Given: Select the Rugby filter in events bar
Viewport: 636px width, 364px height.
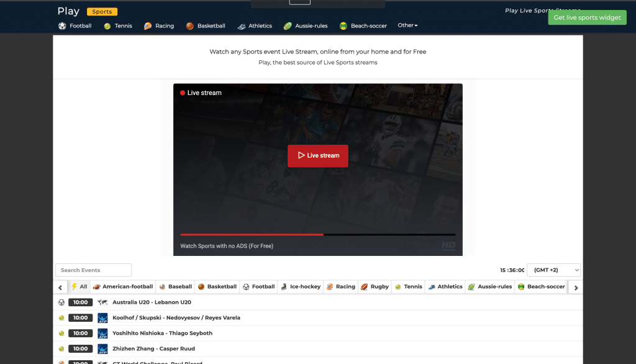Looking at the screenshot, I should tap(375, 286).
